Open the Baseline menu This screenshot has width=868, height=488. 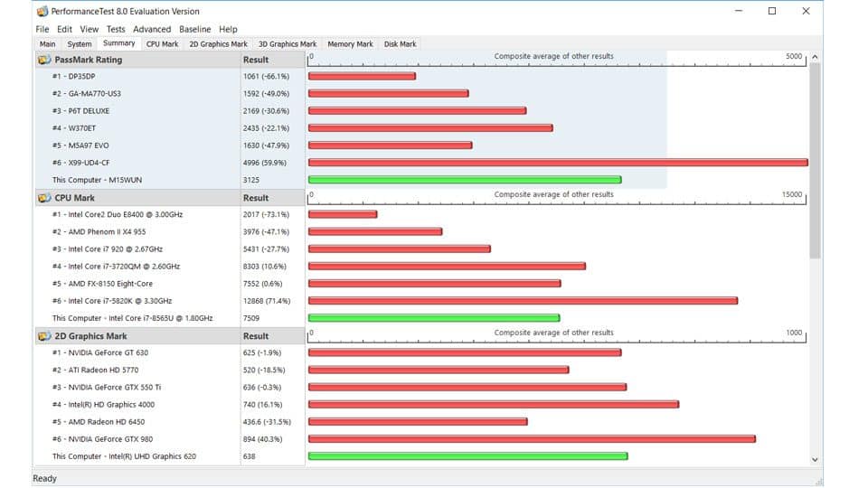194,29
